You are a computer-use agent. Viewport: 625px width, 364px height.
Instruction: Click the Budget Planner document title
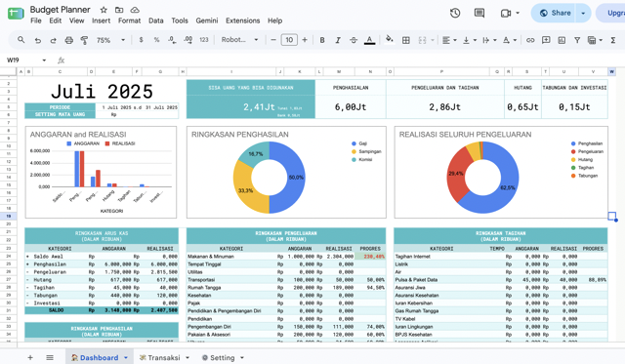(61, 10)
